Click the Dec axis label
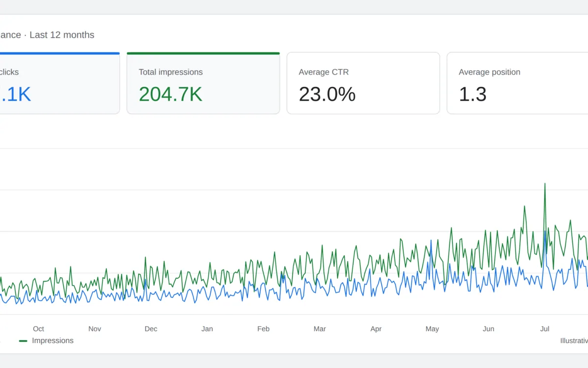Screen dimensions: 588x368 click(151, 329)
